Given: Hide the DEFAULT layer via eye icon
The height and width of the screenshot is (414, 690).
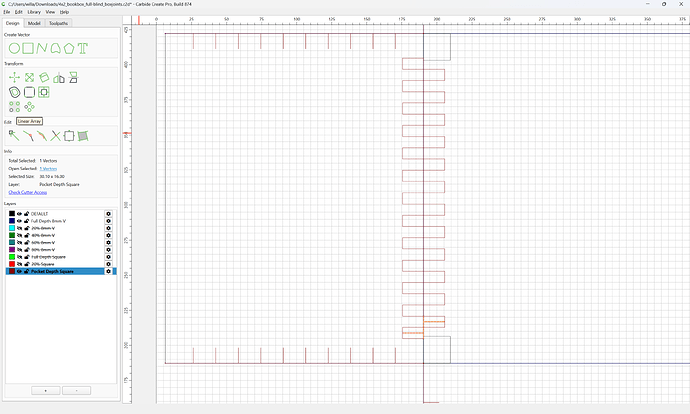Looking at the screenshot, I should point(19,214).
